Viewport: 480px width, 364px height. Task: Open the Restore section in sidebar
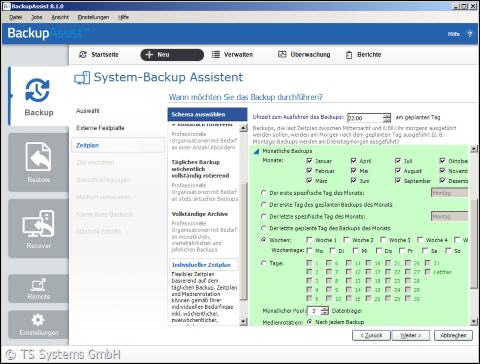(x=38, y=162)
